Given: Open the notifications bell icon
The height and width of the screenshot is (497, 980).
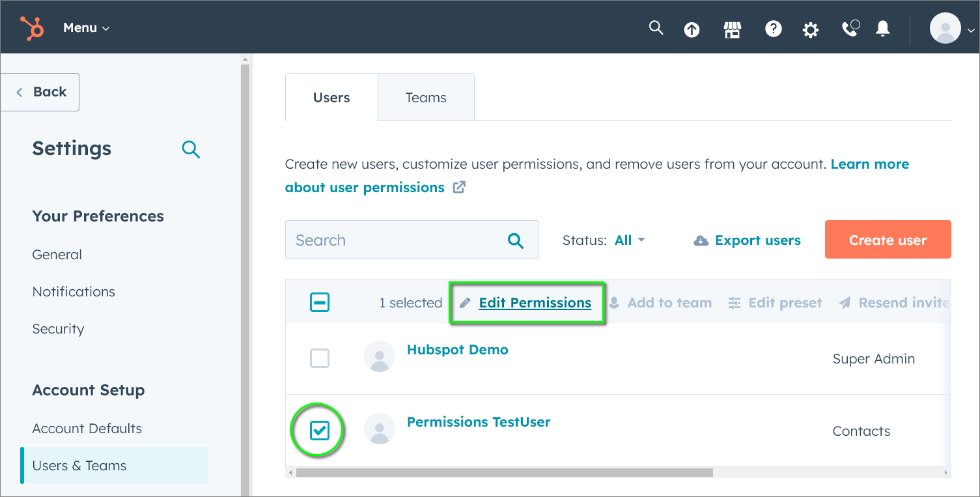Looking at the screenshot, I should pyautogui.click(x=883, y=29).
